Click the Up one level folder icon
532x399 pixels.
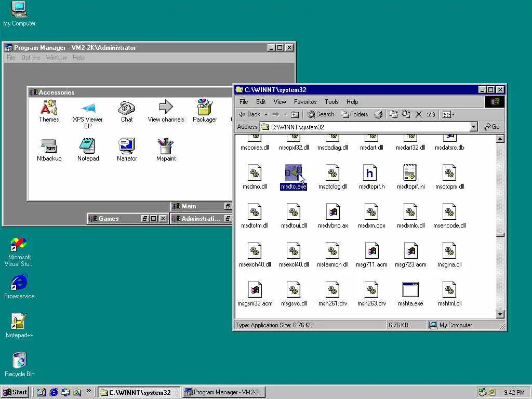click(x=295, y=115)
